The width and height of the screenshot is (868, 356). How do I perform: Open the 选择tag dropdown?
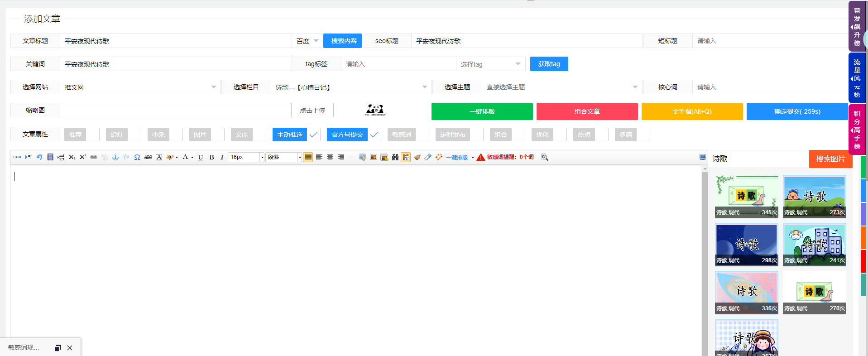[490, 64]
